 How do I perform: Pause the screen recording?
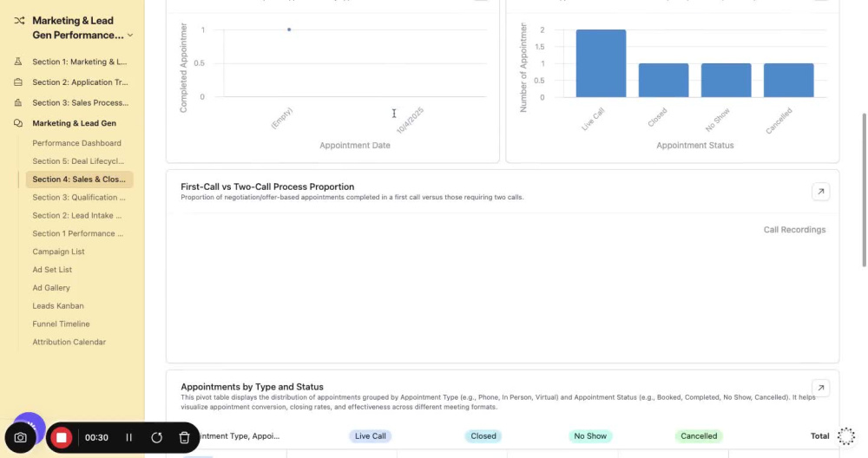pyautogui.click(x=129, y=437)
